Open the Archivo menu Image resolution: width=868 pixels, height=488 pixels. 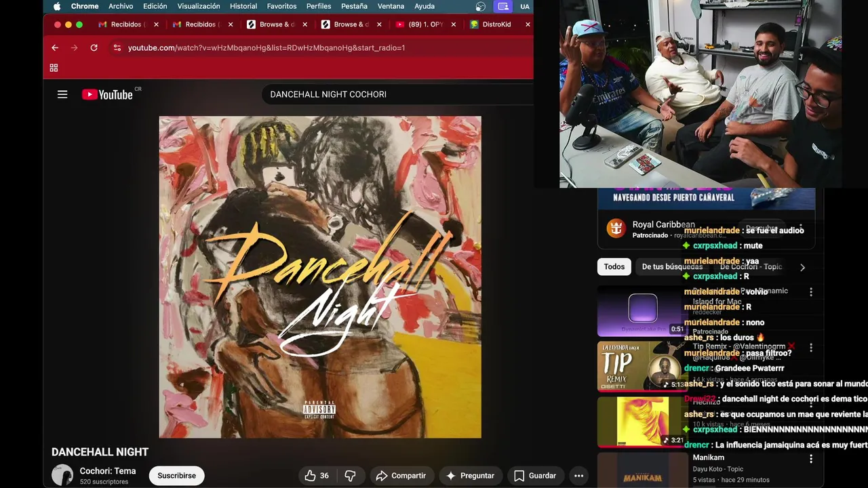coord(121,6)
